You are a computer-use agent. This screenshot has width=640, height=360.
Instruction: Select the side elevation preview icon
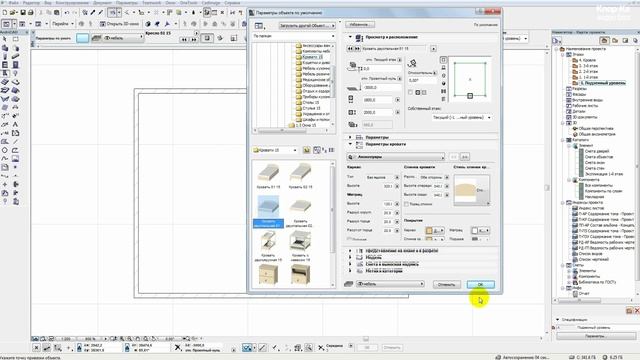click(x=443, y=68)
